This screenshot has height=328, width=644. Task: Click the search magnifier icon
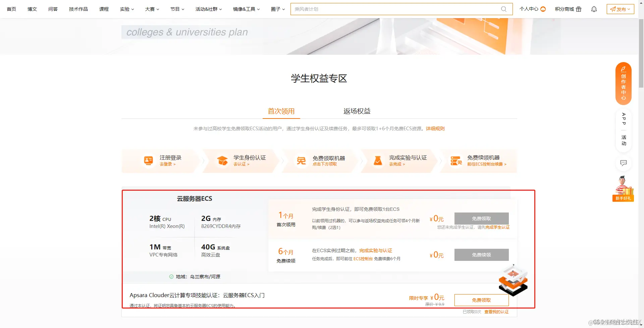point(503,9)
